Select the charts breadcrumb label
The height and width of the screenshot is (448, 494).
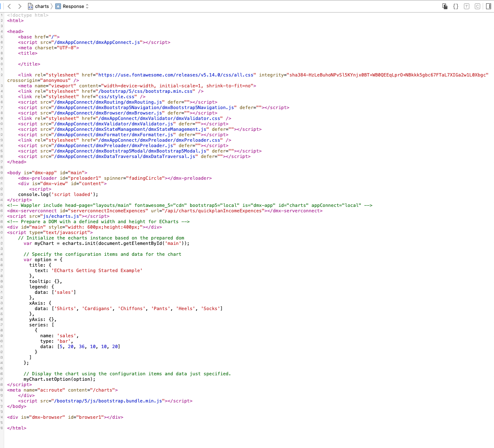(42, 6)
